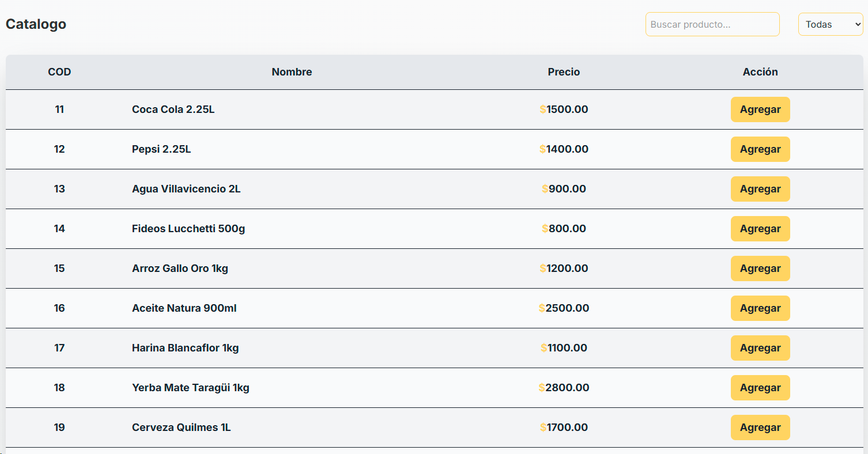Add Arroz Gallo Oro 1kg to cart
The image size is (868, 454).
pos(760,268)
